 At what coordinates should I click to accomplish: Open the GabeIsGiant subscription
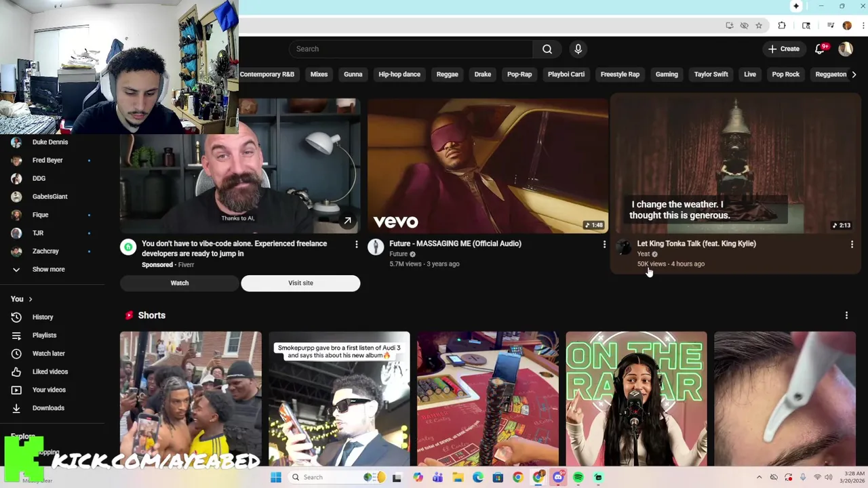point(50,197)
